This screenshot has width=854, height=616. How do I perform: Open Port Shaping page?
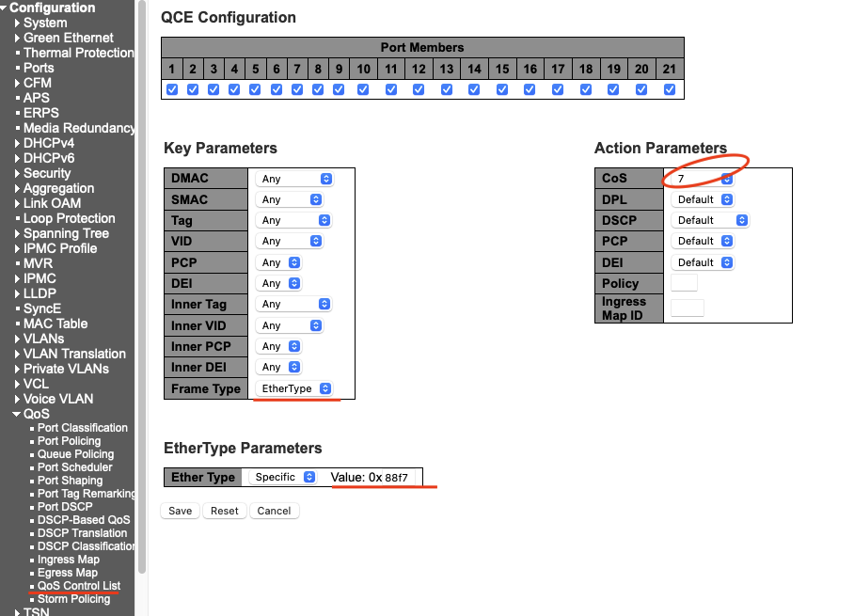tap(70, 481)
